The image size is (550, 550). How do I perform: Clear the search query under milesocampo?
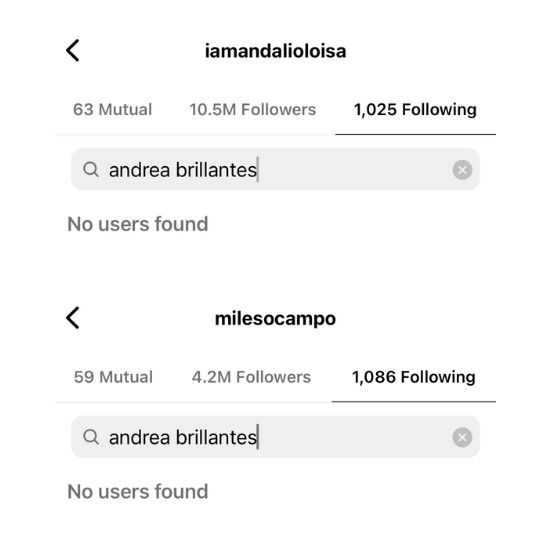coord(462,437)
